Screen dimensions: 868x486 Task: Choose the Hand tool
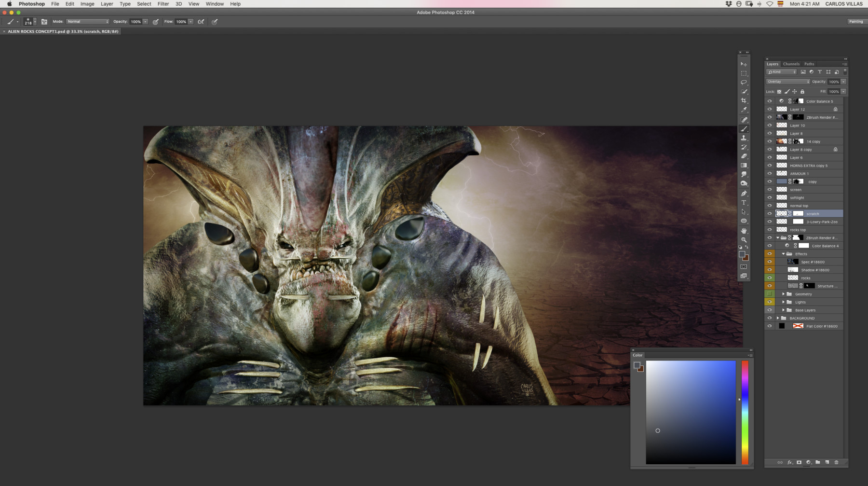coord(744,231)
